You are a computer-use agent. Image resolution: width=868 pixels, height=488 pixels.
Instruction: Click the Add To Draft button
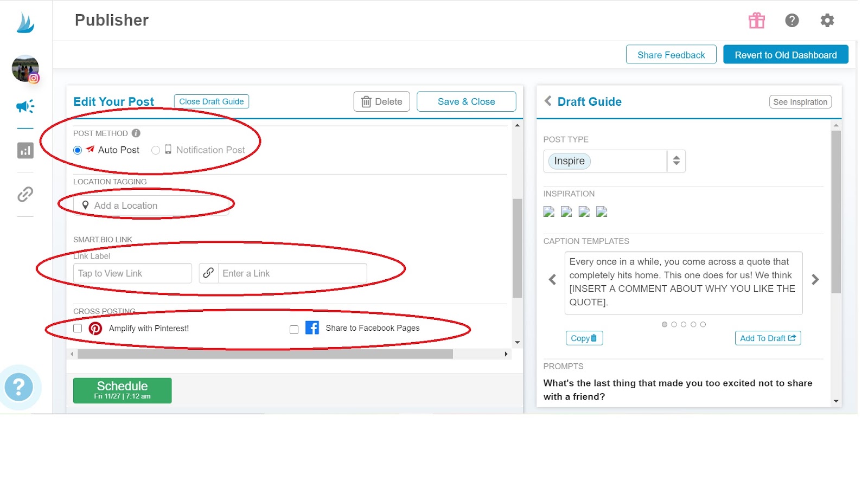[768, 338]
